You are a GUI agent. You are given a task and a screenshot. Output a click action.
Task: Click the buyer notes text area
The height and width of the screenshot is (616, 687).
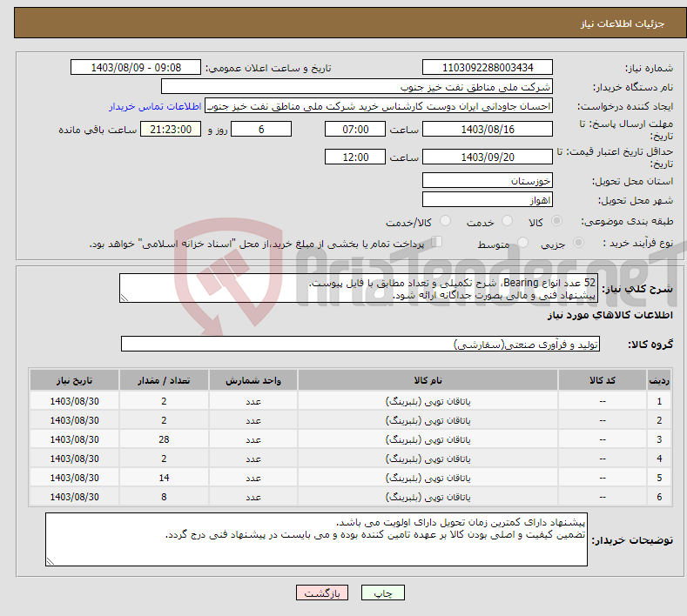click(x=316, y=539)
